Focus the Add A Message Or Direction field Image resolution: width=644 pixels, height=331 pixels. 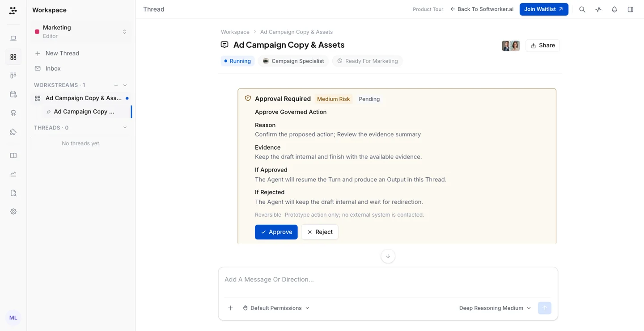pyautogui.click(x=388, y=280)
